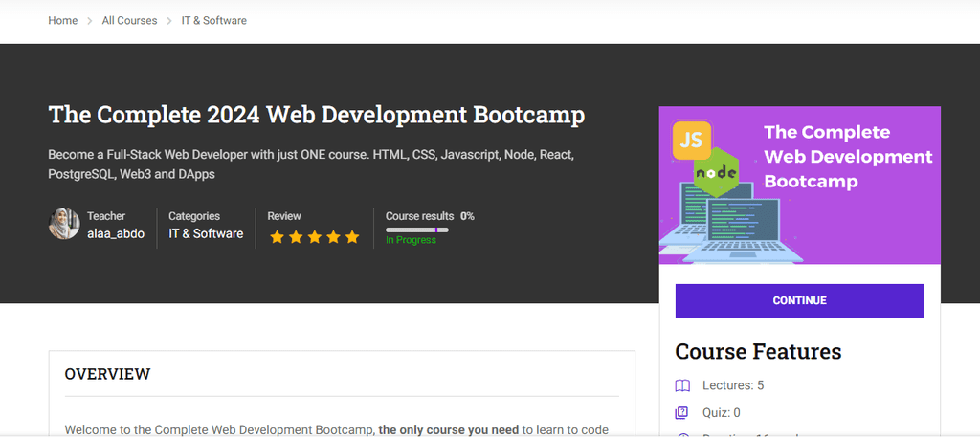Click the Course Features heading
This screenshot has width=980, height=438.
coord(758,351)
